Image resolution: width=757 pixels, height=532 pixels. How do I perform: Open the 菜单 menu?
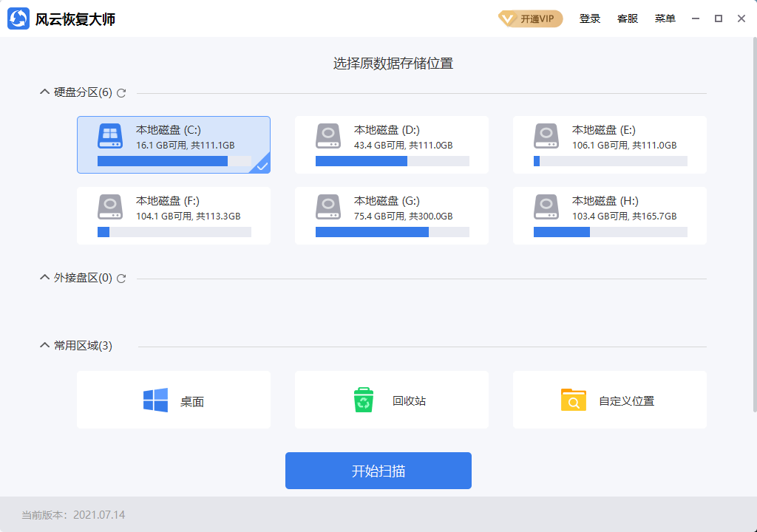tap(665, 18)
